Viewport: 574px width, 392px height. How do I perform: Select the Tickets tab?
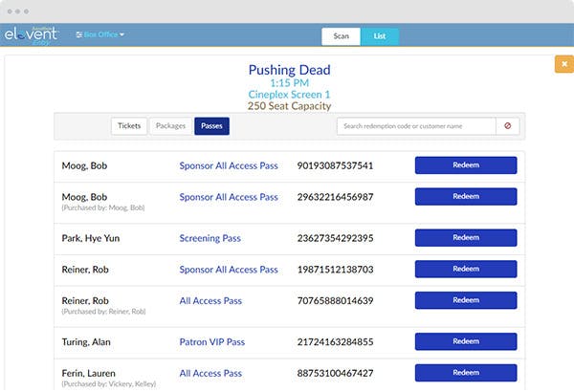(x=129, y=126)
